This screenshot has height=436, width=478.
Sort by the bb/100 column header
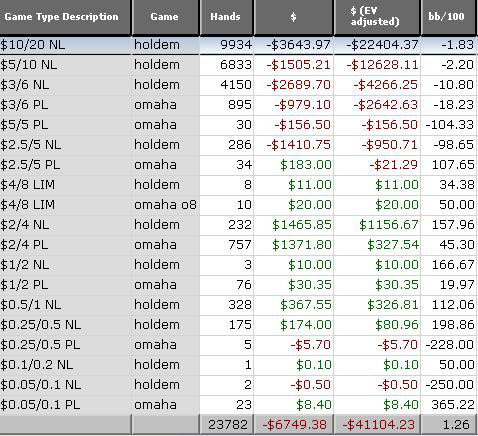point(449,17)
